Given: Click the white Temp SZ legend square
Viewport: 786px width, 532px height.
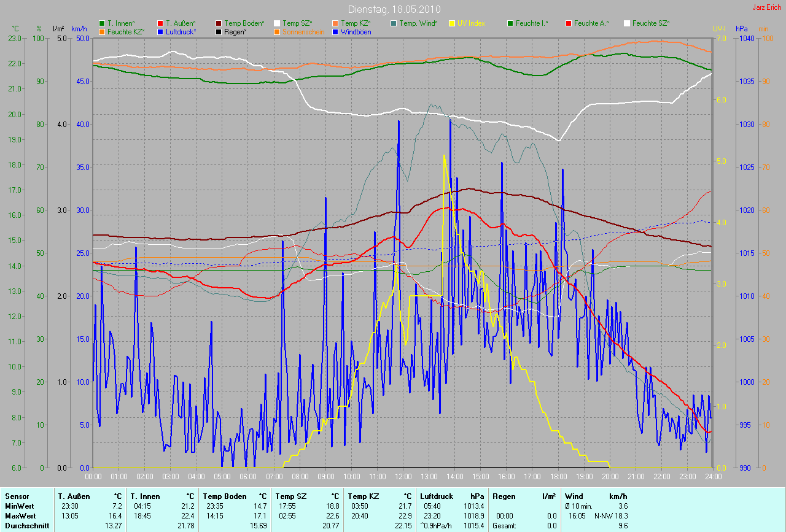Looking at the screenshot, I should pos(277,23).
